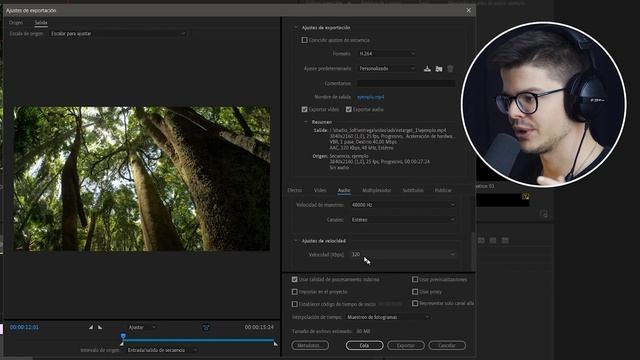Collapse Ajustes de velocidad section
The width and height of the screenshot is (640, 360).
pos(296,241)
